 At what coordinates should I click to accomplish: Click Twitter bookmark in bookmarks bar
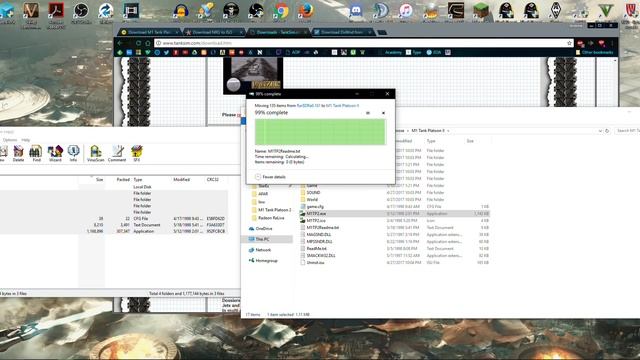point(167,52)
